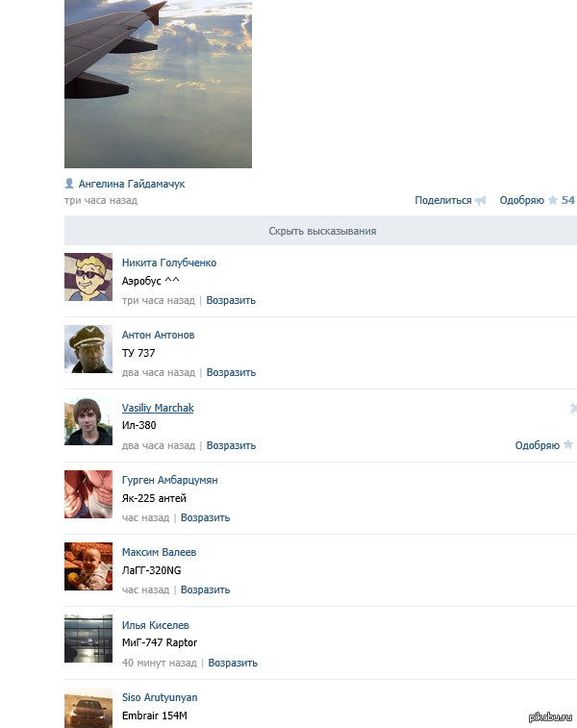This screenshot has height=728, width=577.
Task: Reply to Никита Голубченко via Возразить
Action: pos(231,300)
